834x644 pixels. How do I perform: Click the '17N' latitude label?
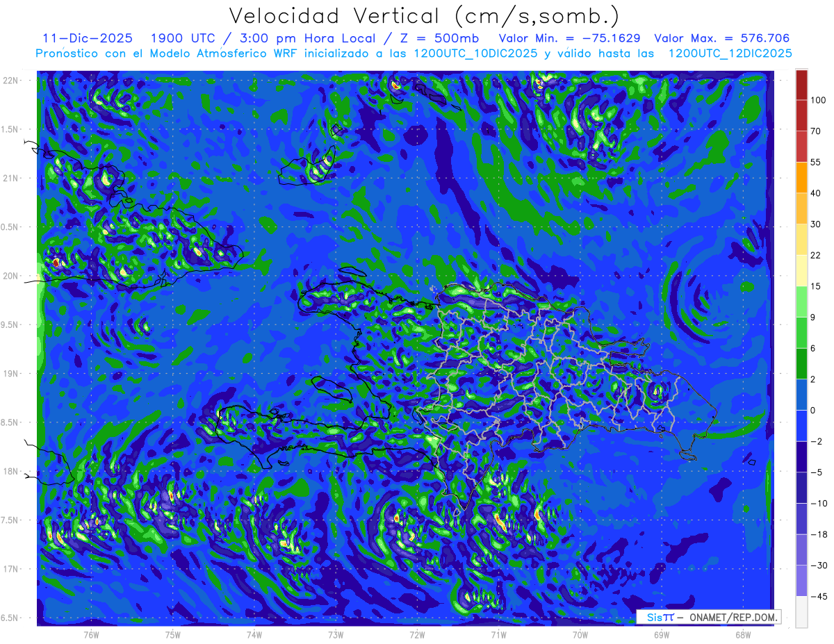(x=10, y=569)
